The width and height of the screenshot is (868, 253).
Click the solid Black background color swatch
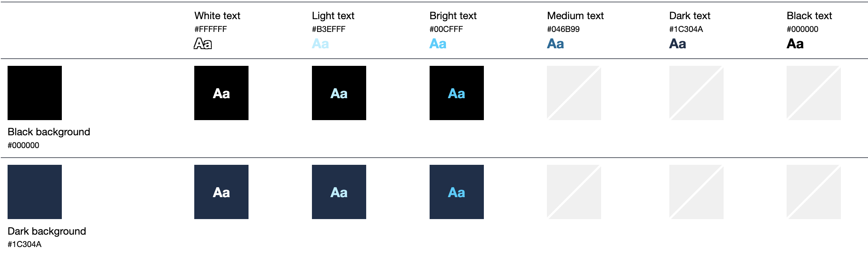[x=35, y=93]
